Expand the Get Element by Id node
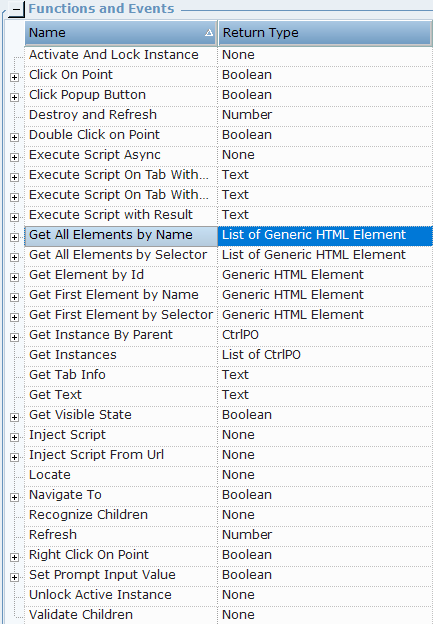The image size is (433, 624). [14, 277]
